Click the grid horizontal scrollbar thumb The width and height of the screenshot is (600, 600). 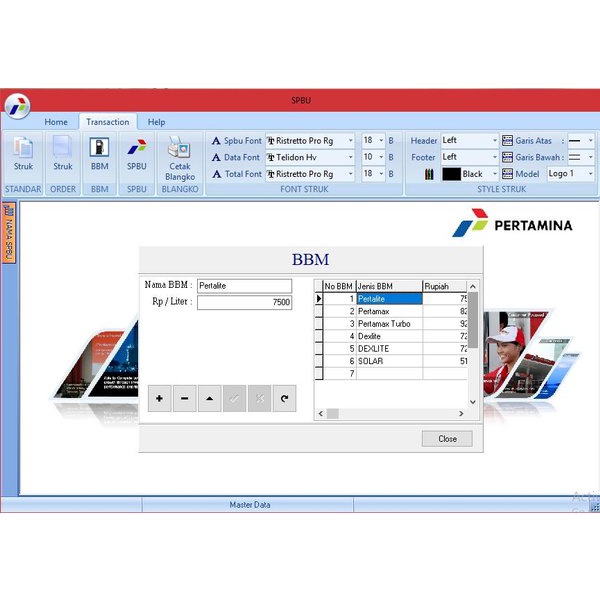[x=332, y=413]
